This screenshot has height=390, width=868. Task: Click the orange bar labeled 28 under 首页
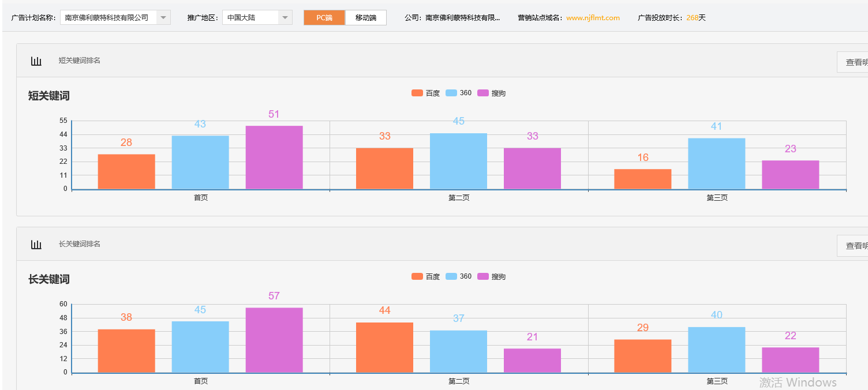126,171
